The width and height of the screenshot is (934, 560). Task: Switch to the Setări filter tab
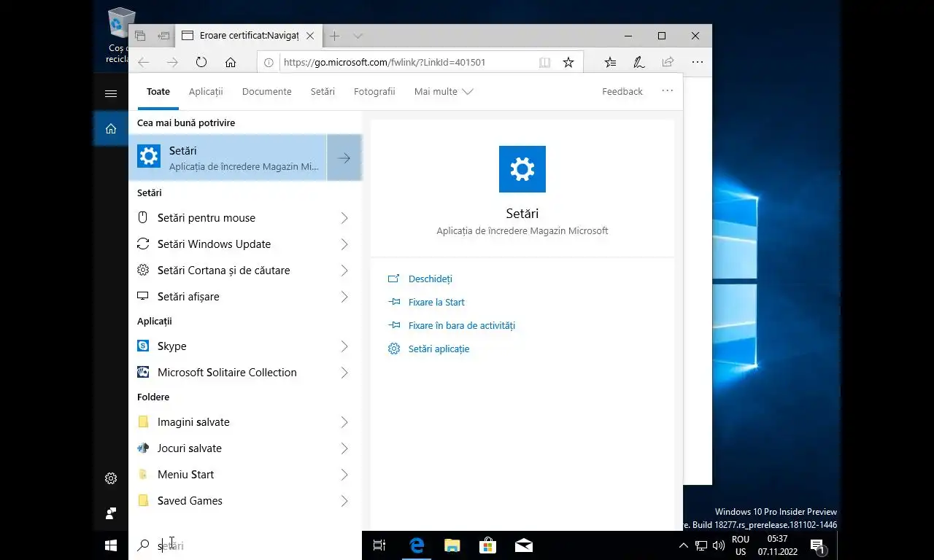click(x=323, y=92)
